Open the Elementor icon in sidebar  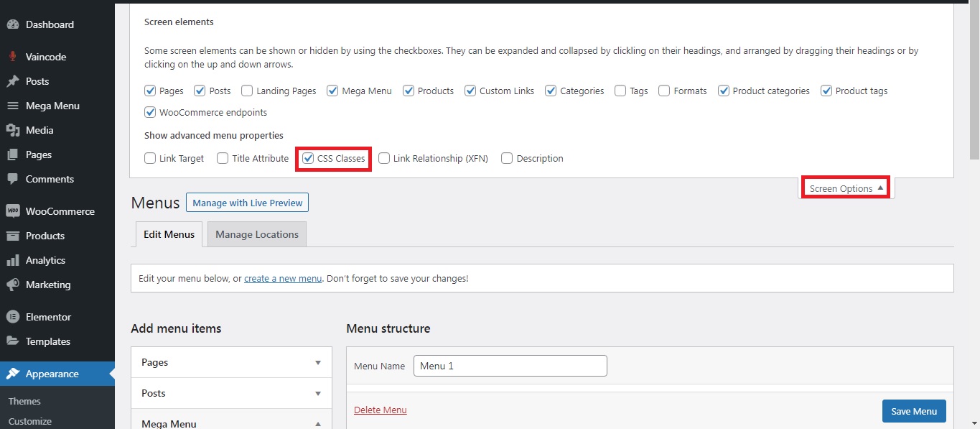(x=12, y=317)
